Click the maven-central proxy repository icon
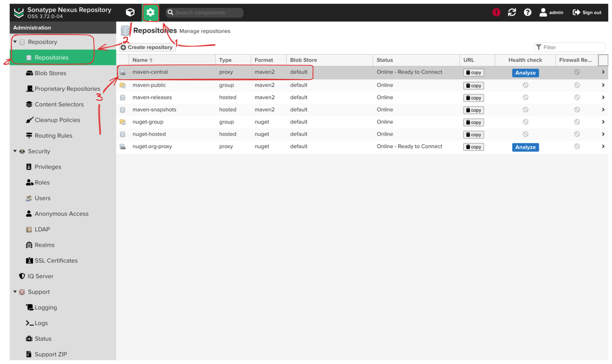612x364 pixels. [x=122, y=72]
